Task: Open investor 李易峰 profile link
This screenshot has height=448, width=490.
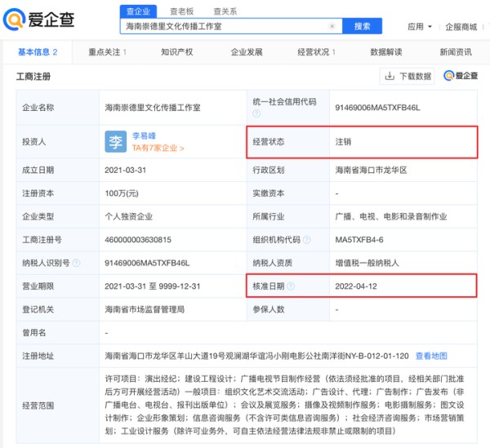Action: coord(144,135)
